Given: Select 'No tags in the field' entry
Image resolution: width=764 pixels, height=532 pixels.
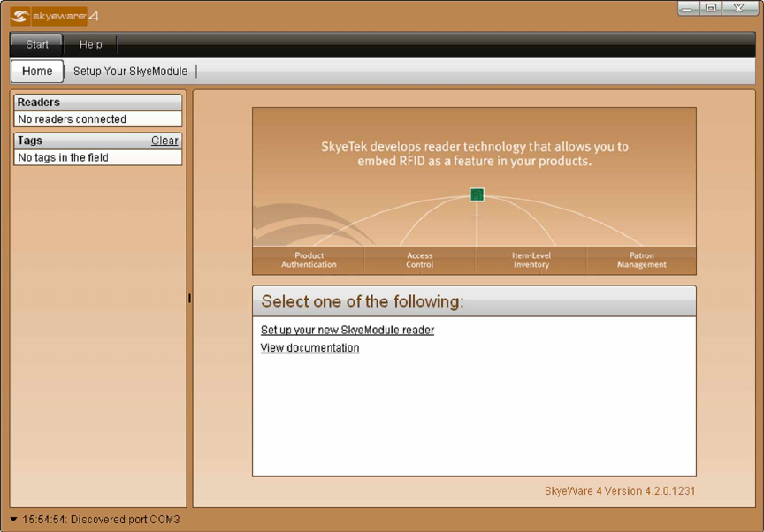Looking at the screenshot, I should [x=98, y=157].
